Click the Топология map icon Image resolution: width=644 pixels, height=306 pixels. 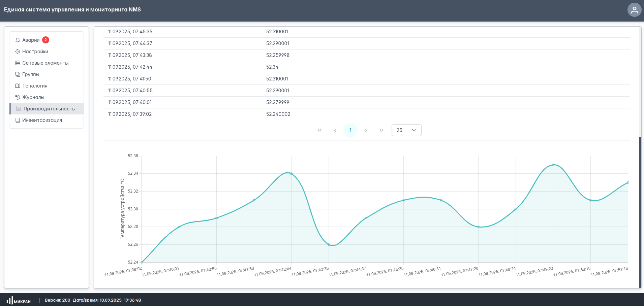coord(18,86)
